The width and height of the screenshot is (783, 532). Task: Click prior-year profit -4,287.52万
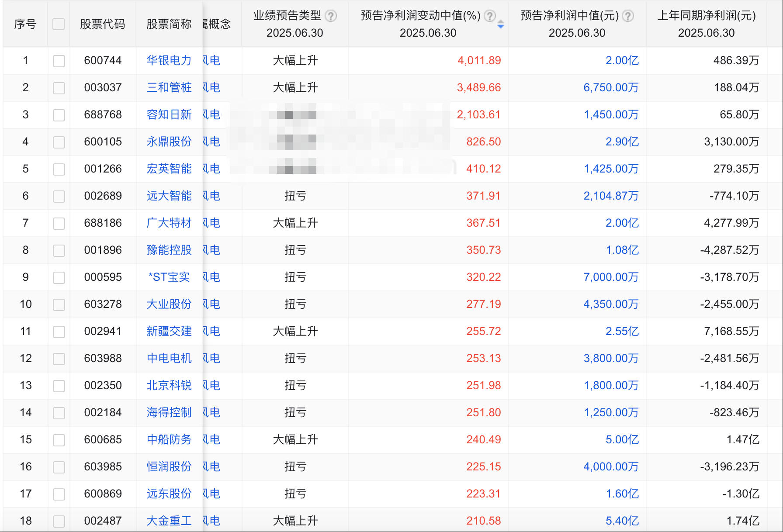(x=730, y=250)
